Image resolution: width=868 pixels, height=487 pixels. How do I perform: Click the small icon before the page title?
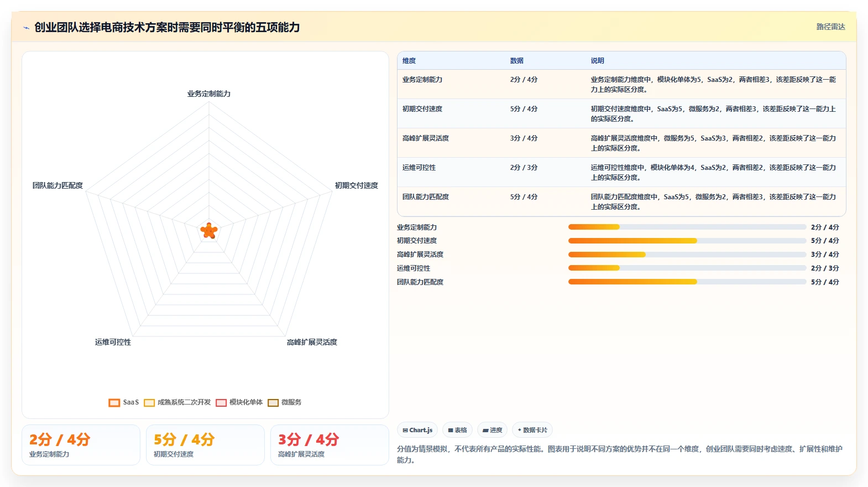pyautogui.click(x=26, y=28)
